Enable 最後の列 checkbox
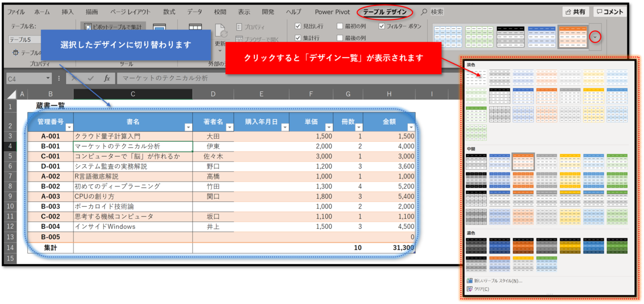 click(x=340, y=38)
